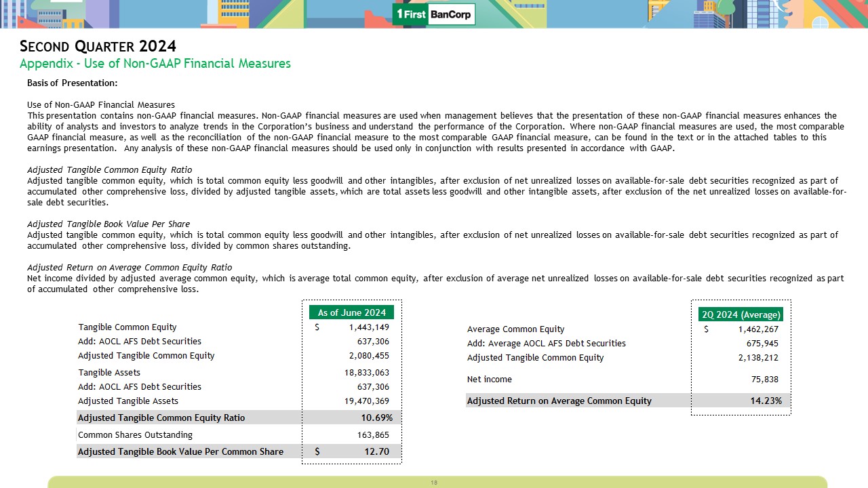The height and width of the screenshot is (488, 868).
Task: Click the Tangible Assets value 18,833,063
Action: 366,373
